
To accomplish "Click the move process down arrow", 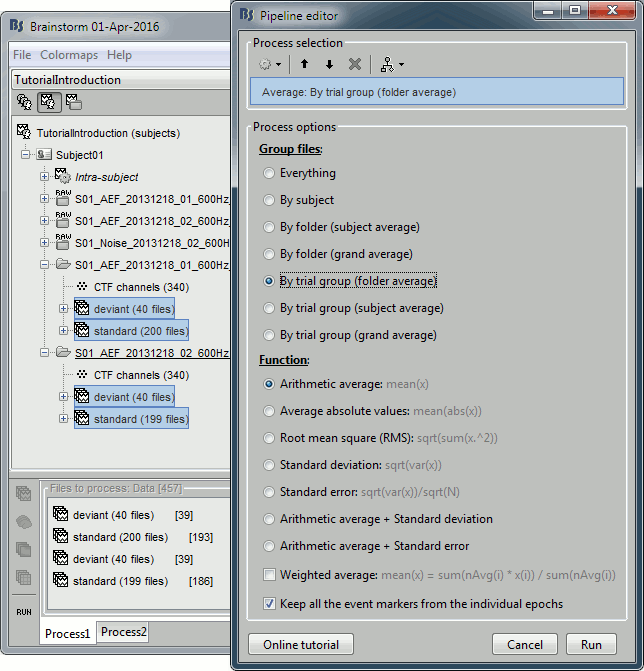I will click(x=329, y=65).
